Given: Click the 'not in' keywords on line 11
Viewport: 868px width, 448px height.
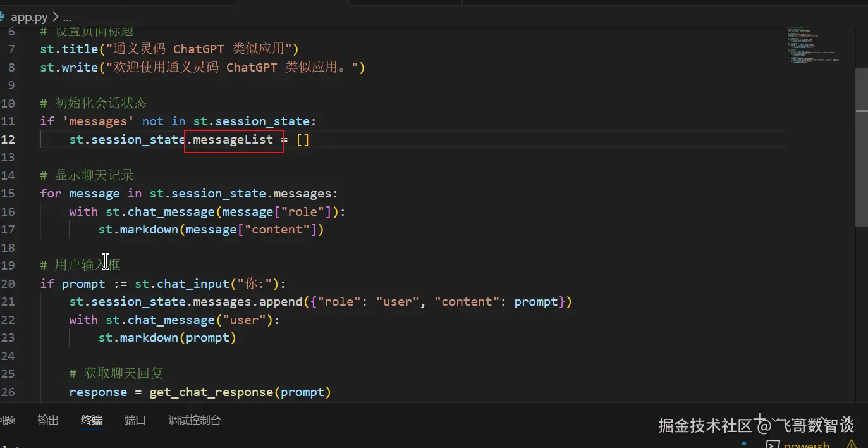Looking at the screenshot, I should coord(164,121).
